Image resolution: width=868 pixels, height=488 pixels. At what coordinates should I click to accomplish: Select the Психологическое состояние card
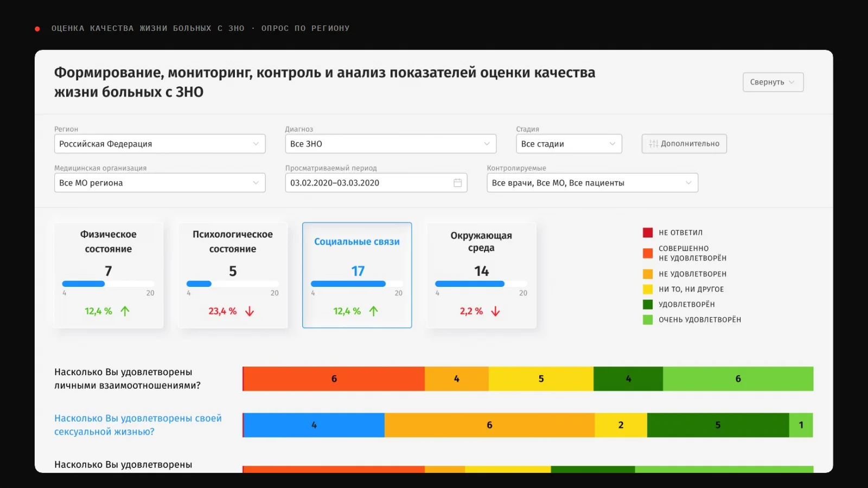(x=233, y=275)
